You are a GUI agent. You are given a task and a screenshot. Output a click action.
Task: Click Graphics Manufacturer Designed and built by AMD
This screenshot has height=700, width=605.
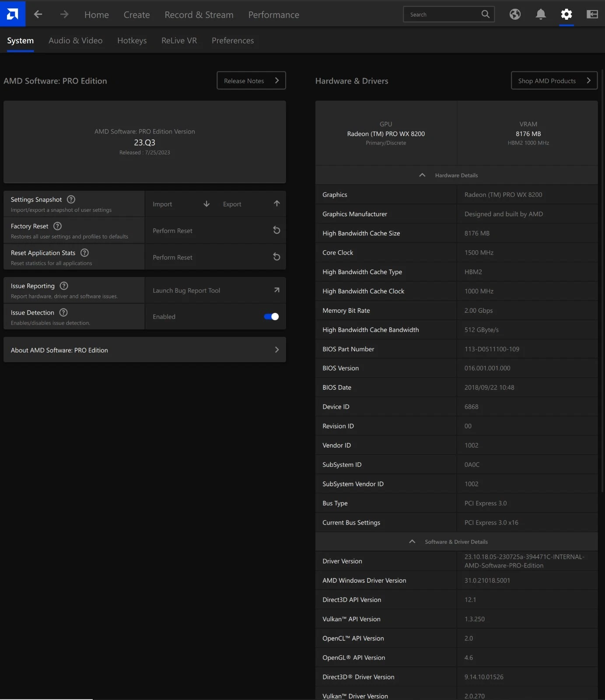pos(504,214)
